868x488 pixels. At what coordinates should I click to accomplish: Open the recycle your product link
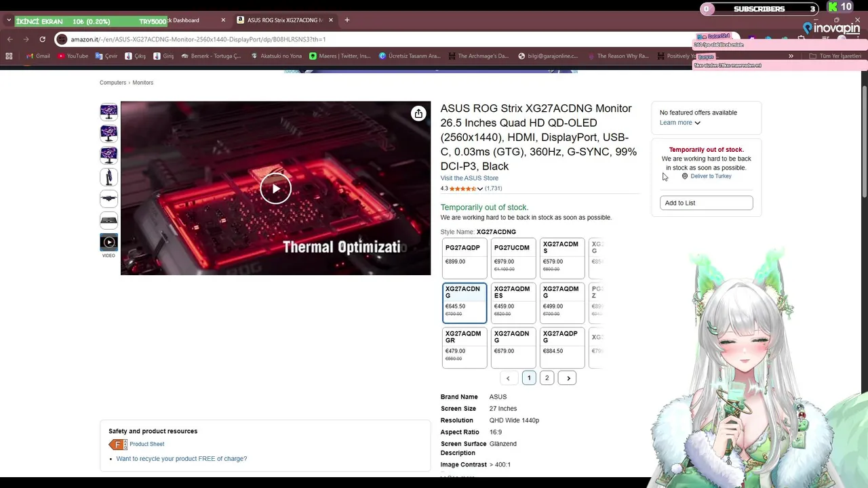point(182,459)
